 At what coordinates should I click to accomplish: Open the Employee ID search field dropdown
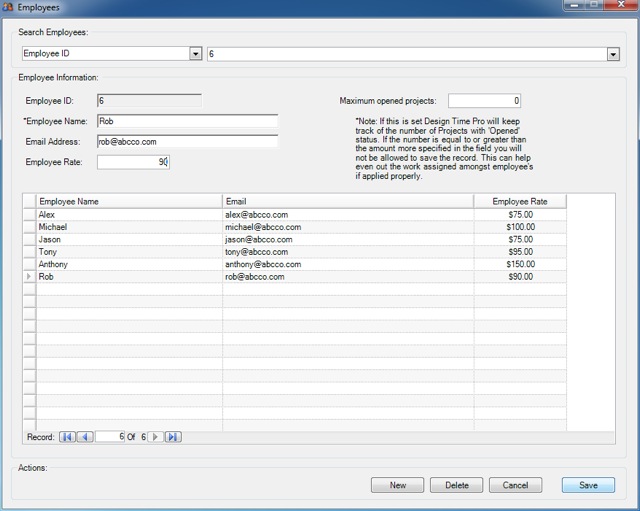coord(196,54)
